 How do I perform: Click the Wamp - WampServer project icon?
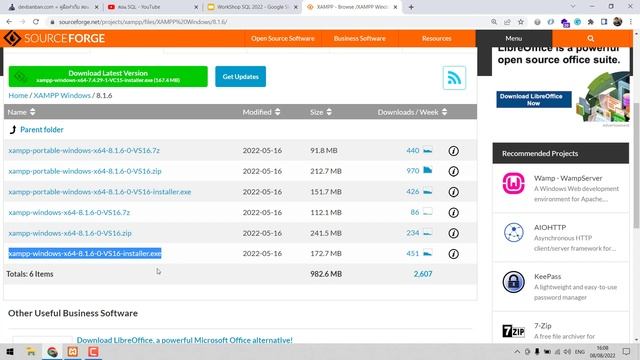(x=513, y=183)
